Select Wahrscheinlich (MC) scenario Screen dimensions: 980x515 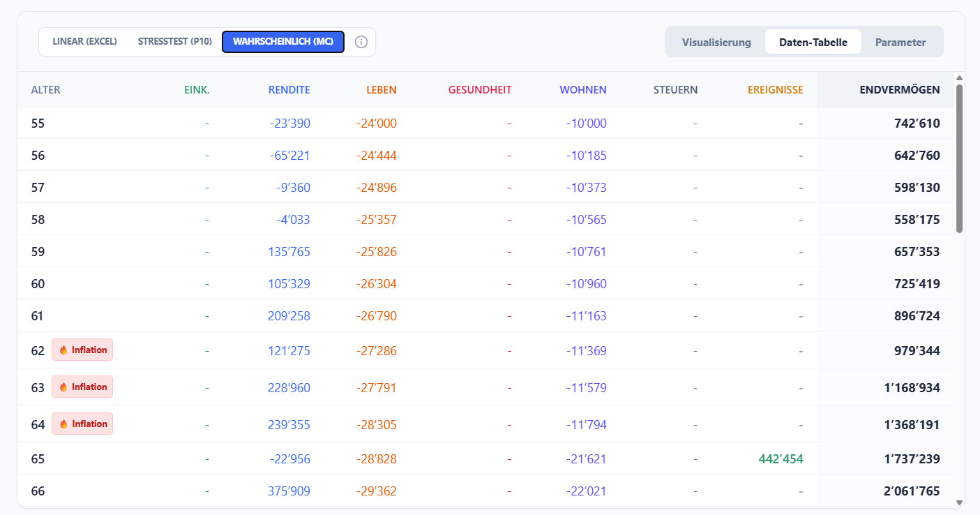click(x=283, y=42)
